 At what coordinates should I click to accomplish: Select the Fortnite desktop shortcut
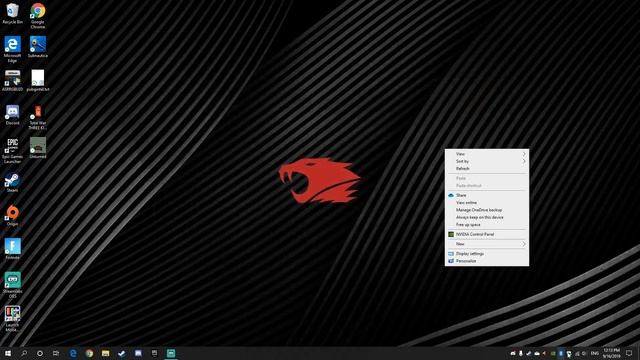(x=13, y=249)
